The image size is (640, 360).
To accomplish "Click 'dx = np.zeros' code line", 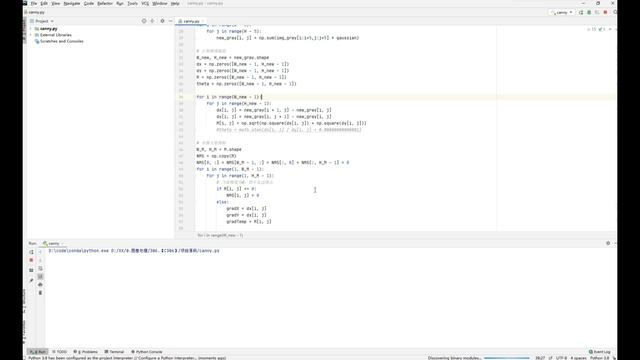I will coord(242,64).
